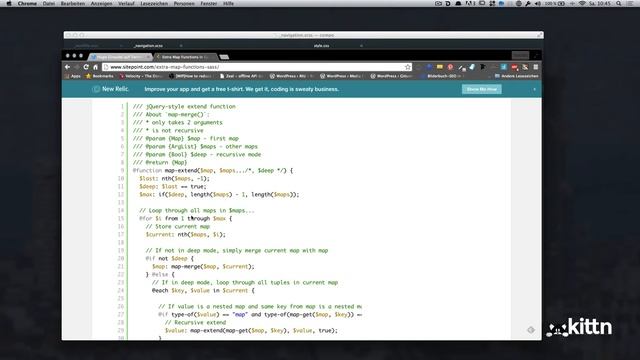Image resolution: width=640 pixels, height=360 pixels.
Task: Open the Lesezeichen menu
Action: (x=154, y=3)
